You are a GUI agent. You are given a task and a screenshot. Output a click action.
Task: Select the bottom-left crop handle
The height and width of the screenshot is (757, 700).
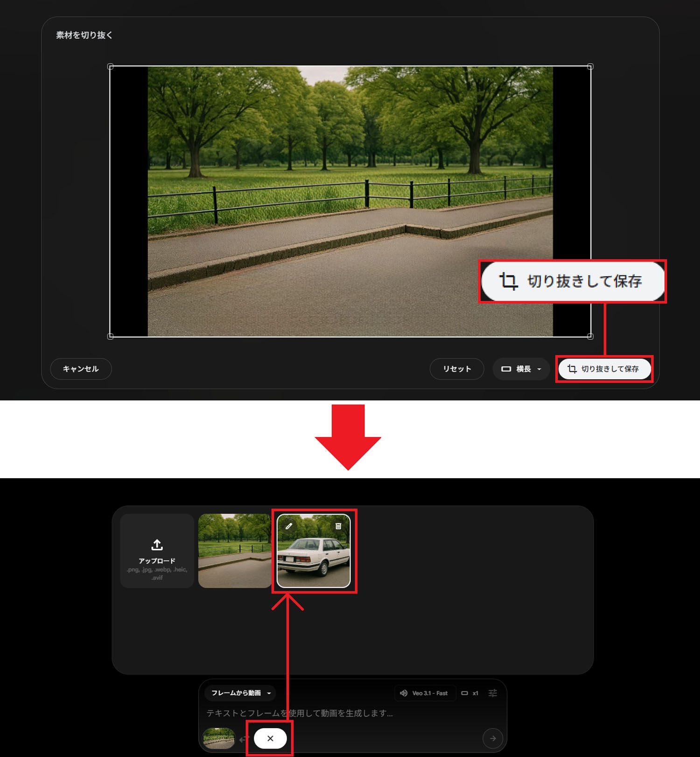(111, 336)
